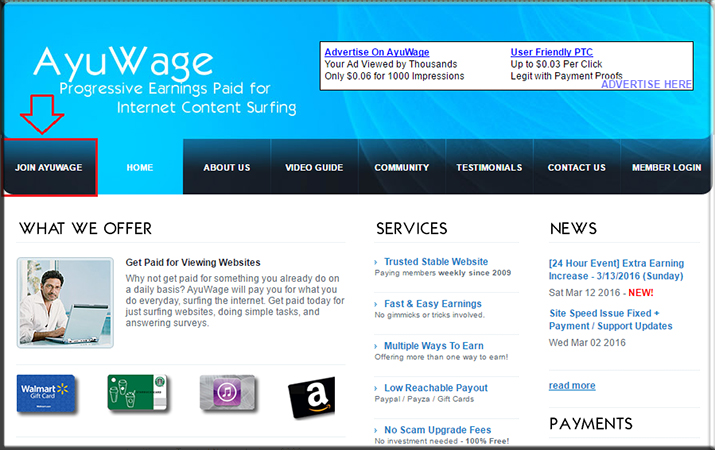Click No investment needed - 100% Free! text
Image resolution: width=715 pixels, height=450 pixels.
[442, 441]
